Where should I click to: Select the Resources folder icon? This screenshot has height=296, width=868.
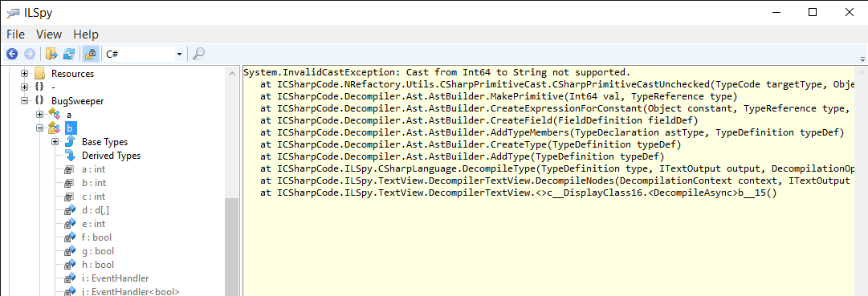(x=39, y=74)
